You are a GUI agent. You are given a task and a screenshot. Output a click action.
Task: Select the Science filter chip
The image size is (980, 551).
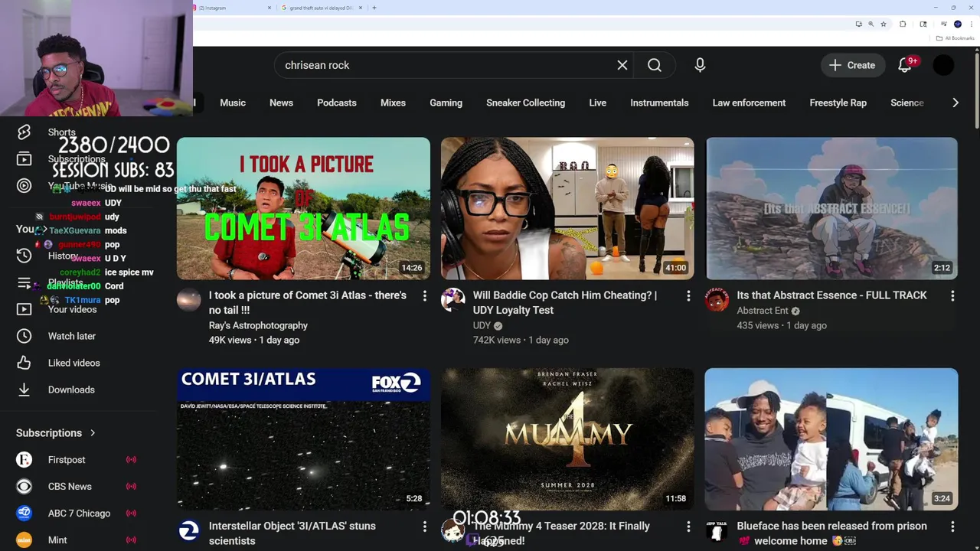(x=907, y=103)
